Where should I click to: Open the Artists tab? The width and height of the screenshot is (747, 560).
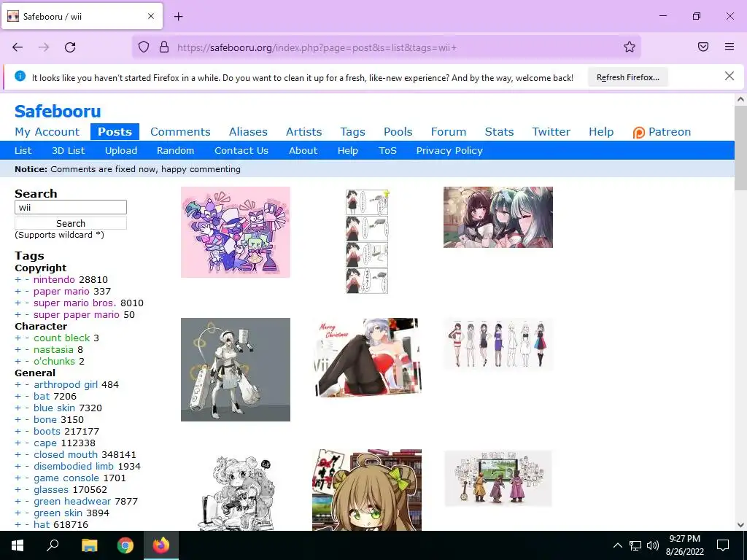tap(304, 132)
